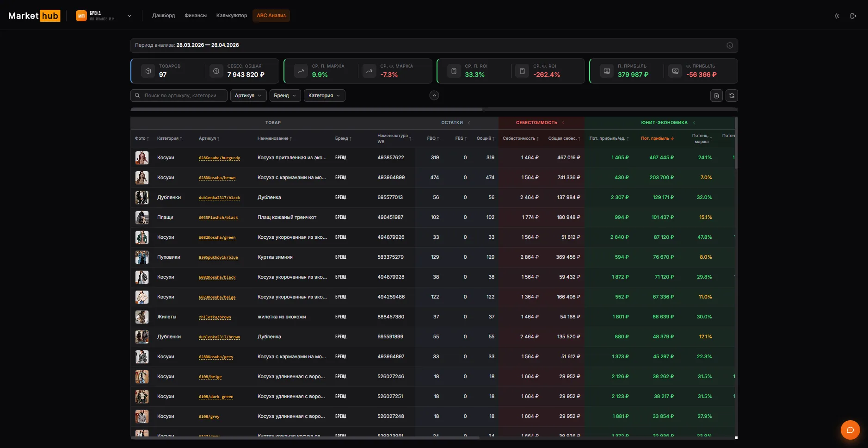The height and width of the screenshot is (448, 868).
Task: Open the orange chat support bubble
Action: pyautogui.click(x=850, y=430)
